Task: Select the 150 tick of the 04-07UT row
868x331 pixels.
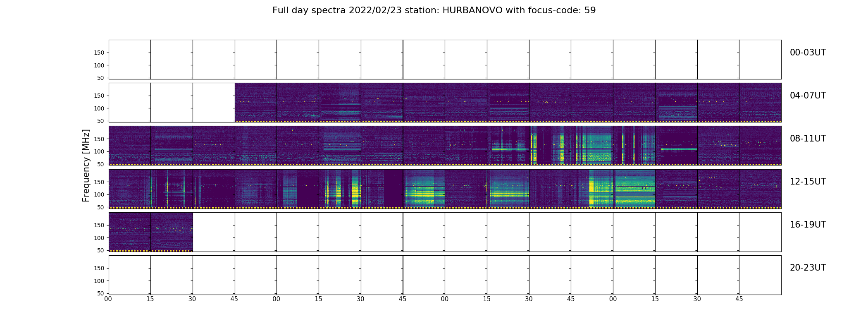Action: point(99,96)
